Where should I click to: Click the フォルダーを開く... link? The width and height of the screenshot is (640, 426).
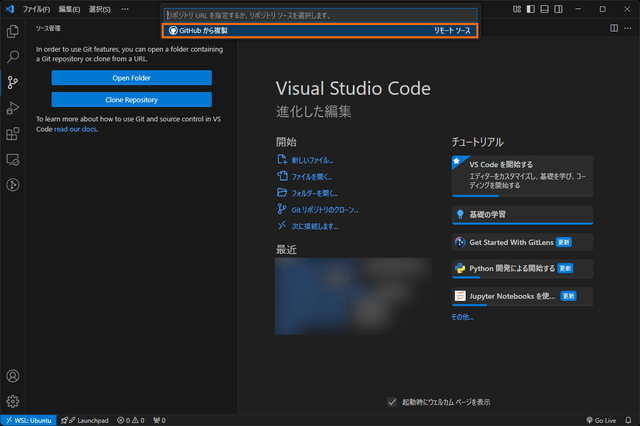coord(314,193)
